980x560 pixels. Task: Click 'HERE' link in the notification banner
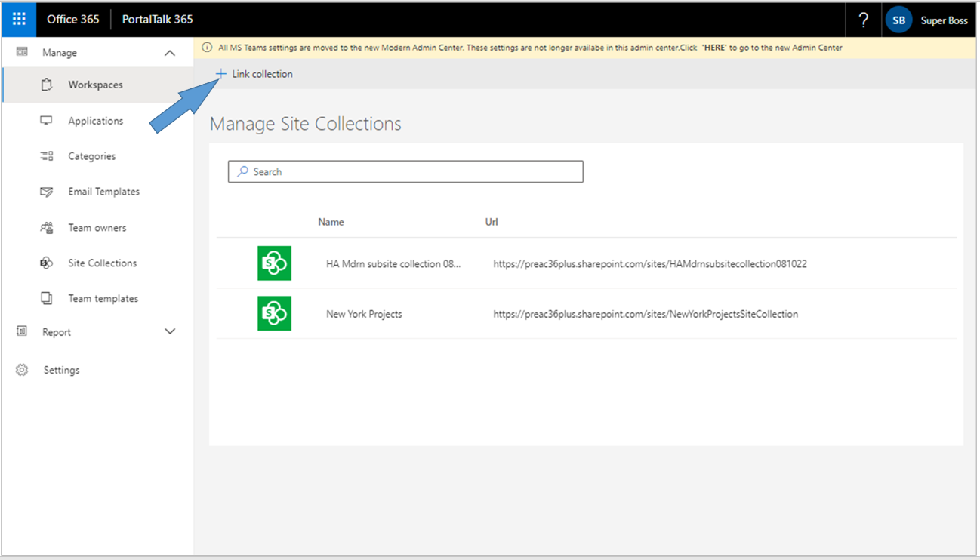point(713,48)
